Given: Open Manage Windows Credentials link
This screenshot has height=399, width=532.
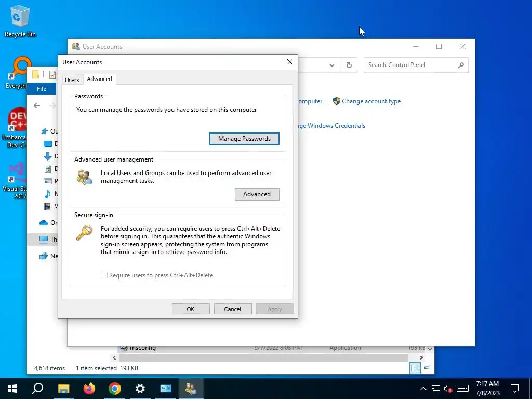Looking at the screenshot, I should [331, 126].
